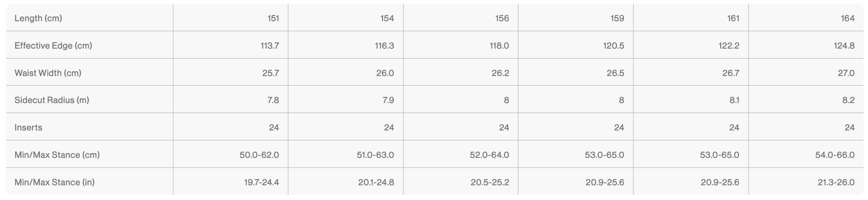This screenshot has height=200, width=868.
Task: Click the 7.8 sidecut radius value
Action: [273, 100]
